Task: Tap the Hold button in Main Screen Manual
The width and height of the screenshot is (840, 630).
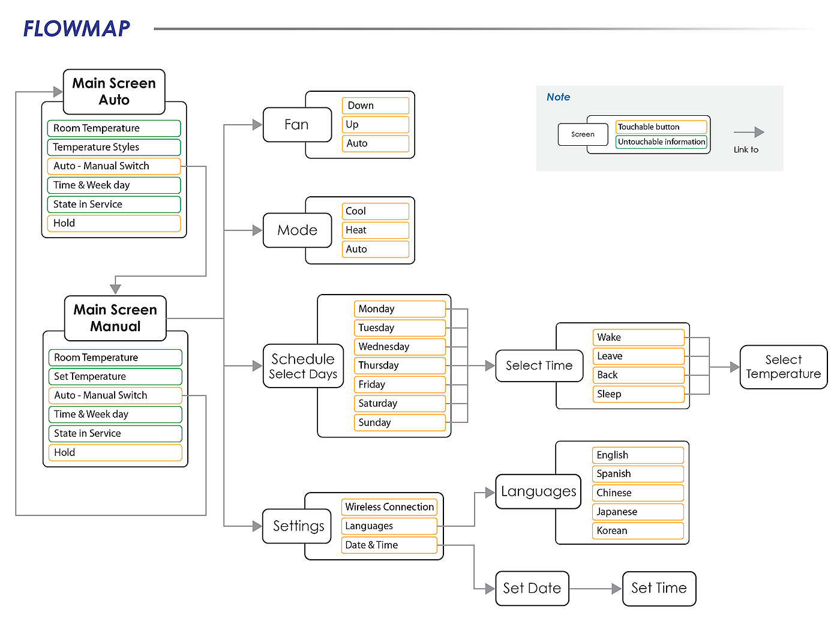Action: point(115,452)
